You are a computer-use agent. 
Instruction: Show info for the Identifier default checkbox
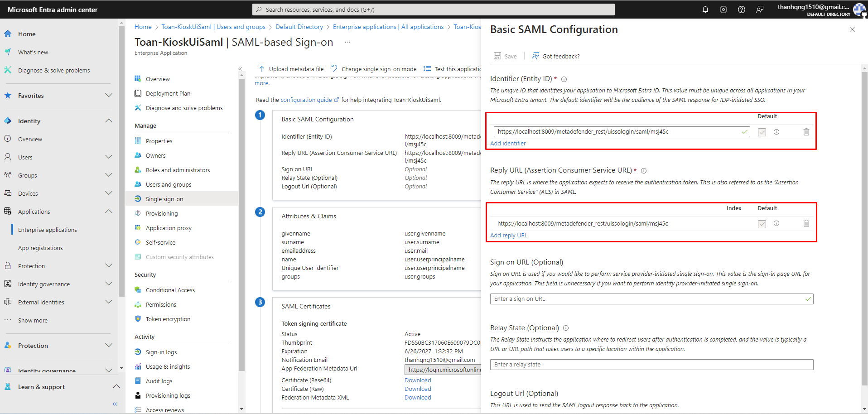tap(776, 132)
